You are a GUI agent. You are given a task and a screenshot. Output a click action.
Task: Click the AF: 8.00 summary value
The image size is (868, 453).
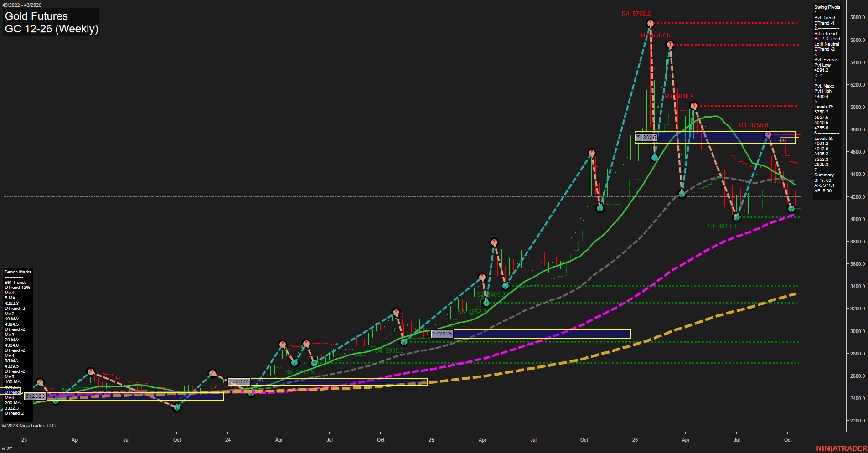(x=823, y=191)
